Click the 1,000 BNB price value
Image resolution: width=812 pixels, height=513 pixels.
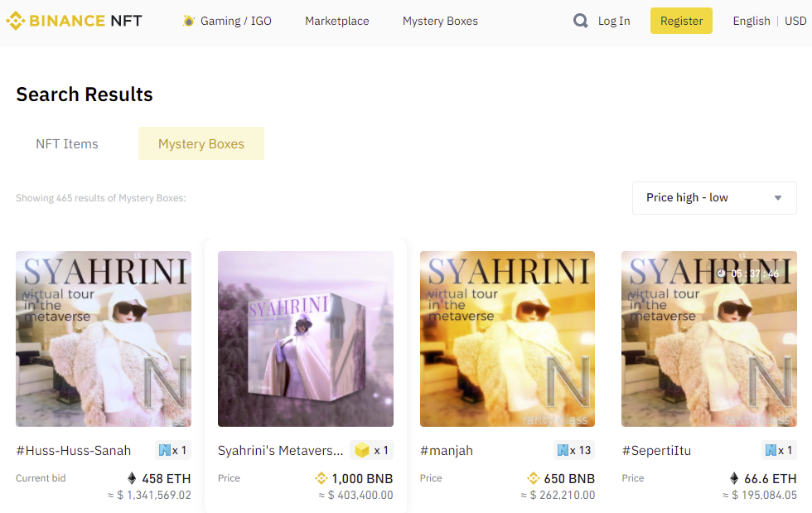[x=362, y=478]
